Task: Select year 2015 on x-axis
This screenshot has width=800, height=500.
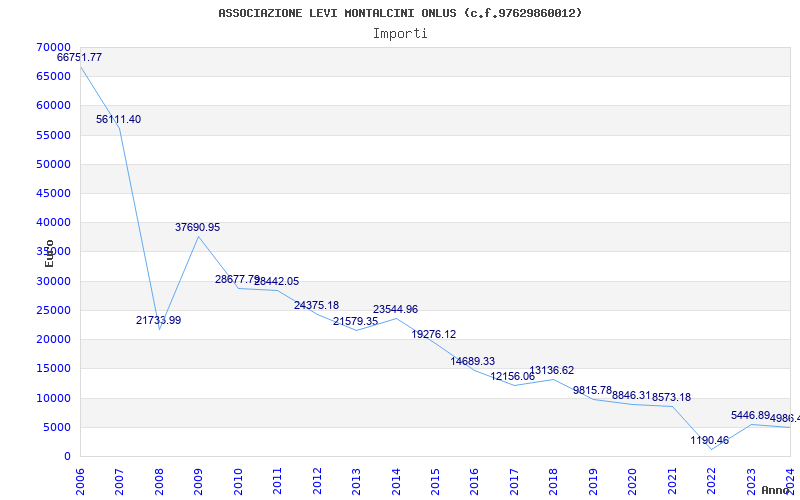Action: [x=435, y=481]
